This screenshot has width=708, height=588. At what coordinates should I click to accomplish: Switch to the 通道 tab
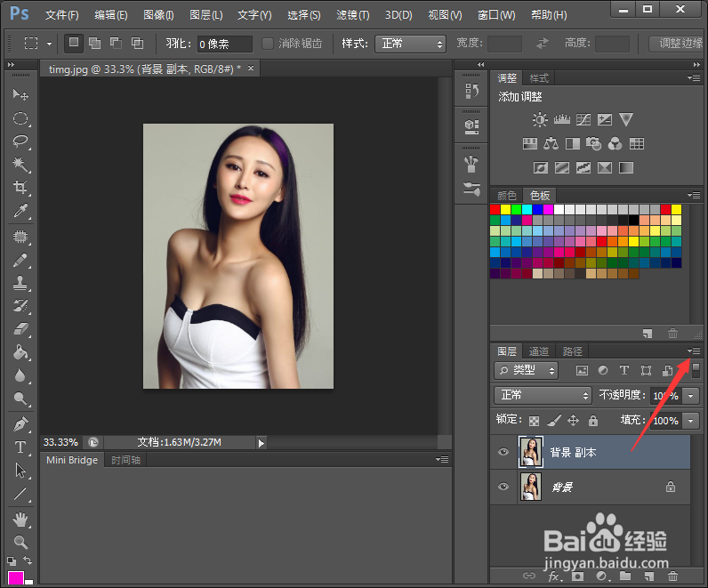(x=539, y=351)
